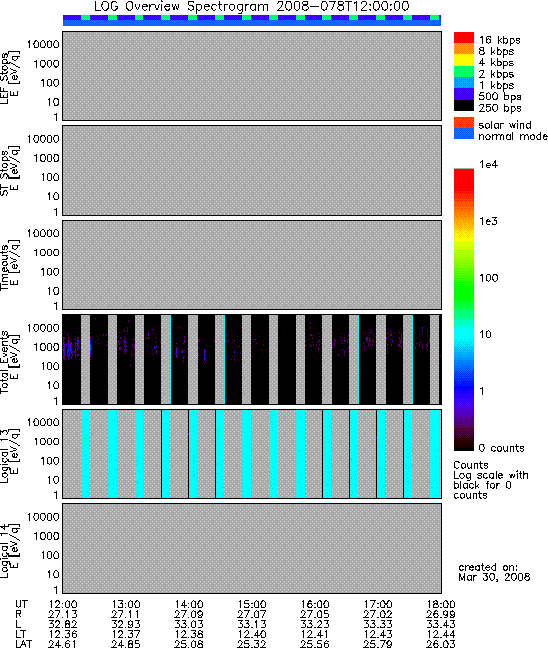The width and height of the screenshot is (548, 648).
Task: Click the 4 kbps yellow legend swatch
Action: coord(464,60)
